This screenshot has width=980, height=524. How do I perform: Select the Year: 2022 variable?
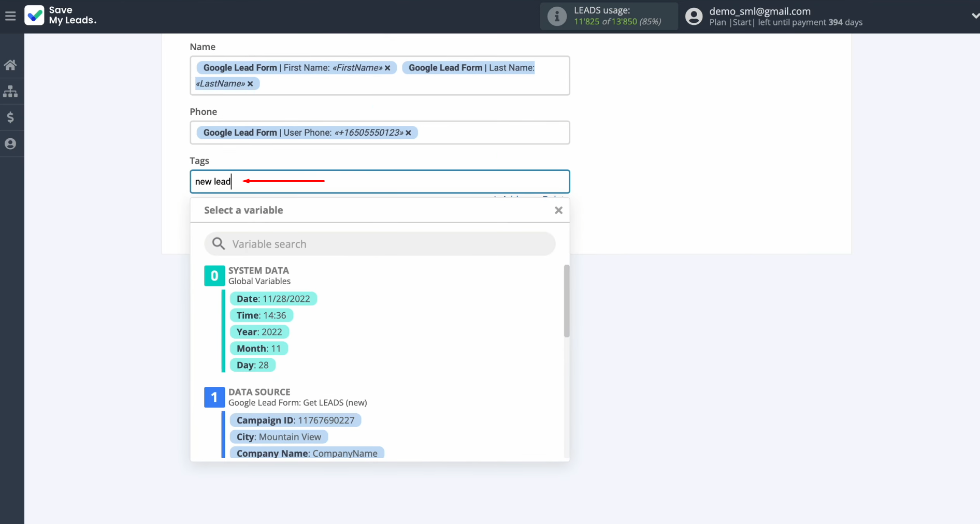pos(260,332)
